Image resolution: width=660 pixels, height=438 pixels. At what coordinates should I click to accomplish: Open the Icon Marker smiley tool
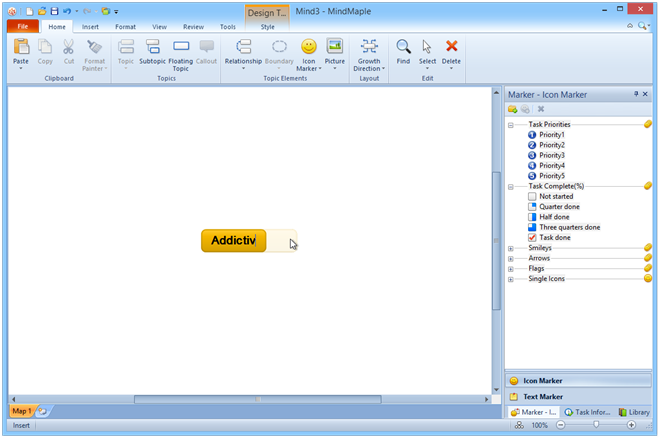[x=309, y=47]
